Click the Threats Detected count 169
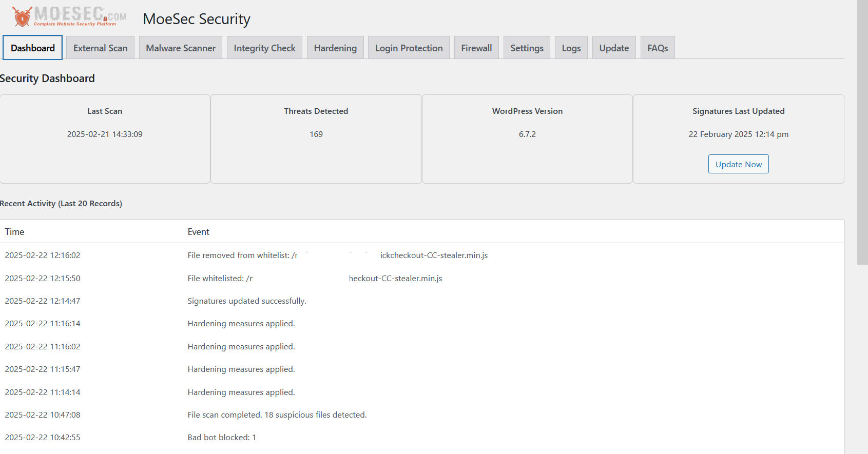 (x=316, y=134)
